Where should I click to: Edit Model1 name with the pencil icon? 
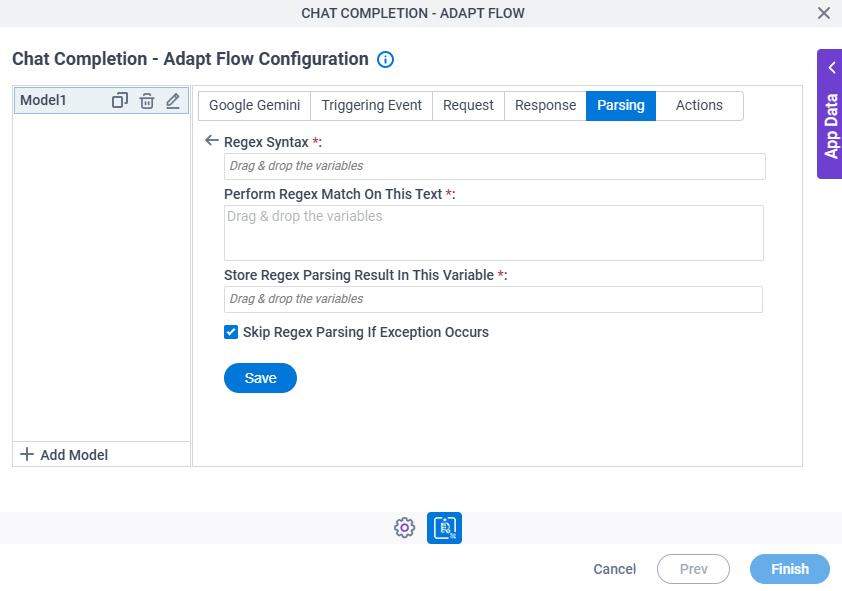[172, 100]
